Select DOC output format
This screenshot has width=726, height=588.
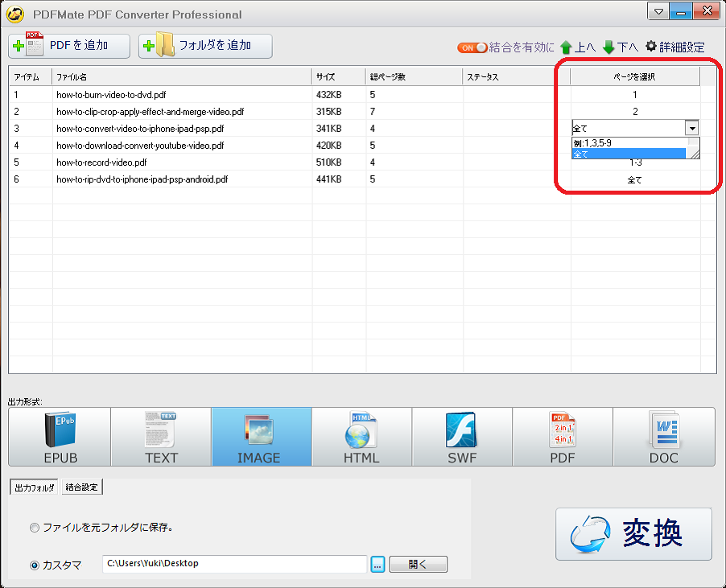(x=664, y=437)
